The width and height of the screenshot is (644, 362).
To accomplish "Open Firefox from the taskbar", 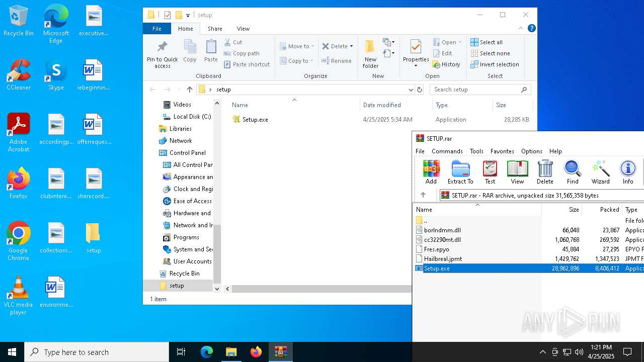I will [x=256, y=352].
